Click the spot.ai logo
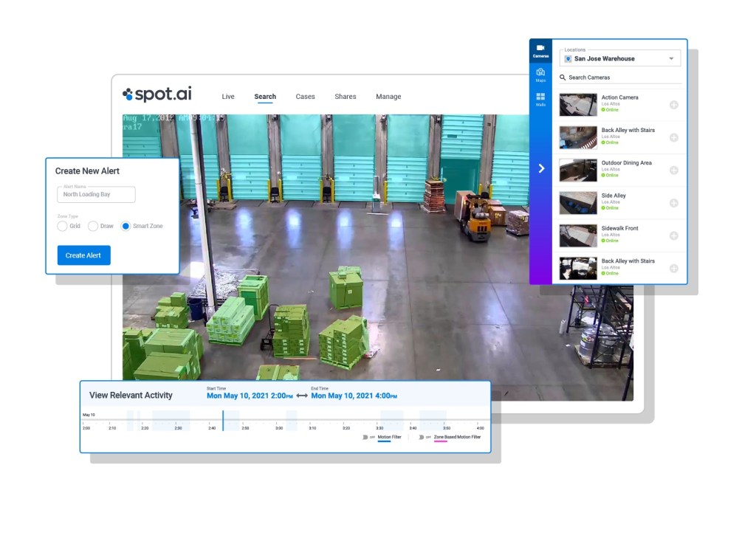Viewport: 756px width, 541px height. pos(157,94)
